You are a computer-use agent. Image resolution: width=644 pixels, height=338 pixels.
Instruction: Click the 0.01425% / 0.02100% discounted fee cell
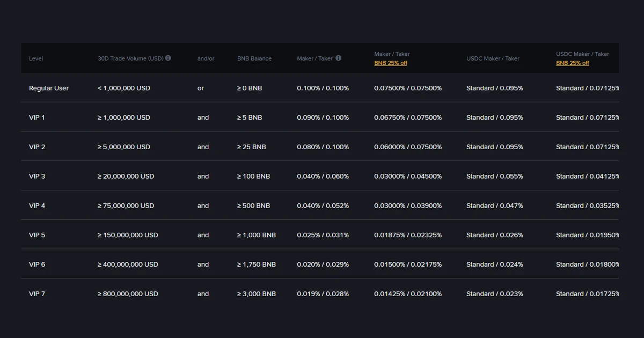408,294
